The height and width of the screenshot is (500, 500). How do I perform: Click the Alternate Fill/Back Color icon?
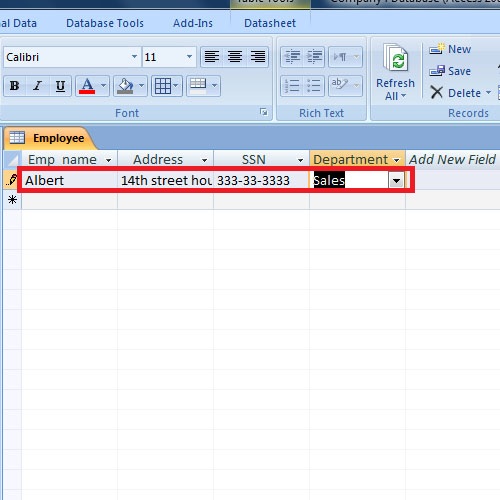pyautogui.click(x=198, y=86)
